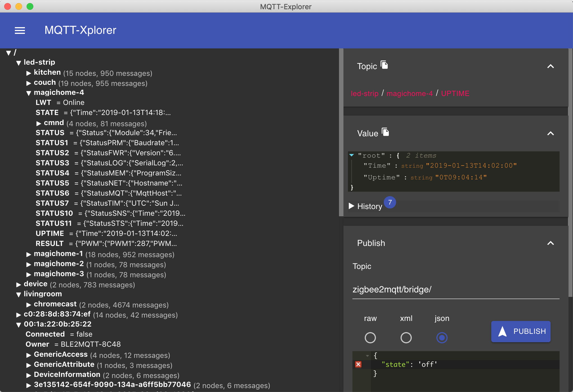Collapse the Publish panel chevron
Screen dimensions: 573x392
pos(550,243)
